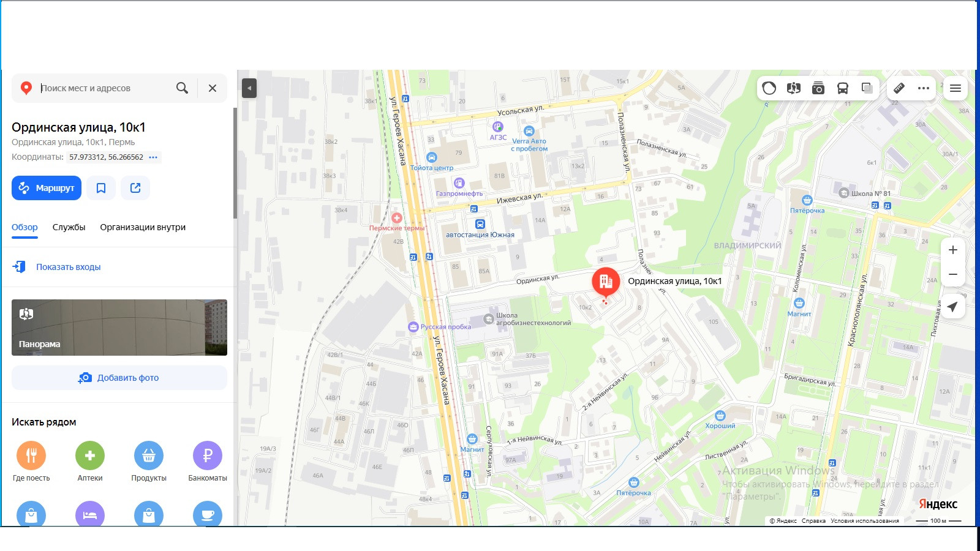Open the Русская пробка map marker
The height and width of the screenshot is (551, 980).
click(413, 327)
